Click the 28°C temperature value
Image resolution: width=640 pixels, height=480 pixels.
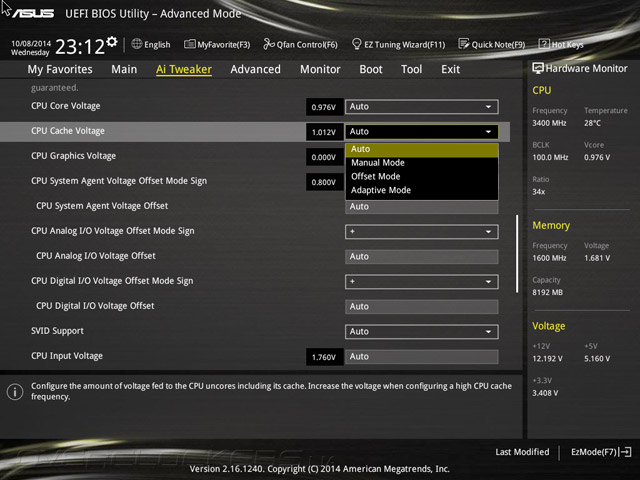tap(592, 123)
